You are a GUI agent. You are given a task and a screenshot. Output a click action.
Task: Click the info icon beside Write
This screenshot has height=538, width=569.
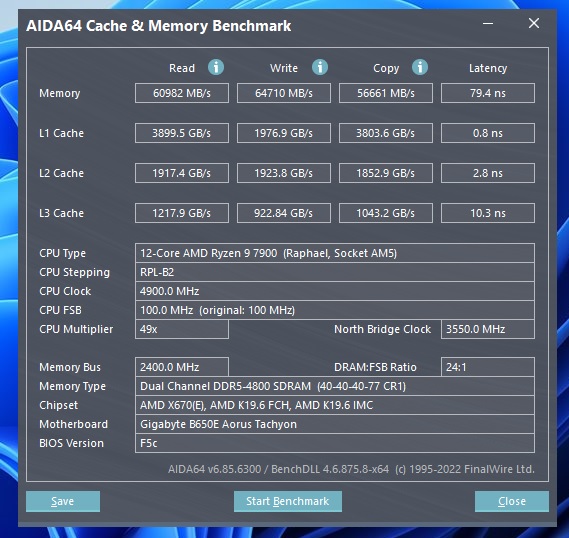pyautogui.click(x=320, y=67)
